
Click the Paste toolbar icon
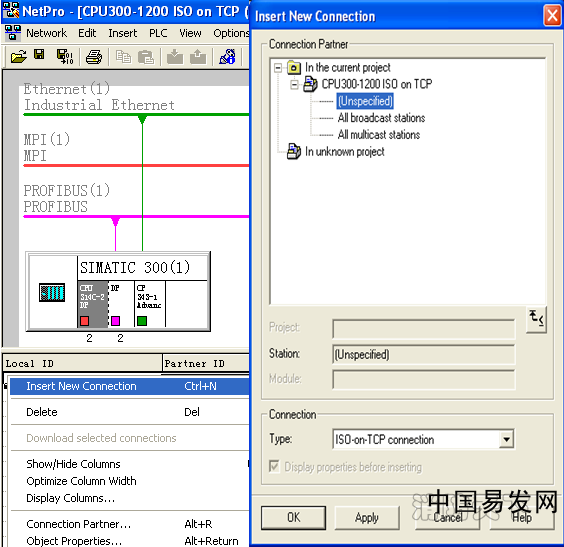pos(146,57)
